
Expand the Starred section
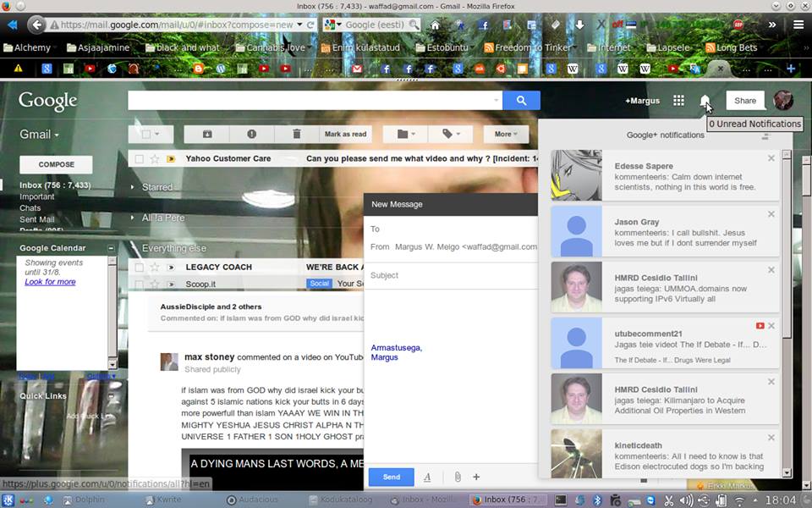click(133, 187)
